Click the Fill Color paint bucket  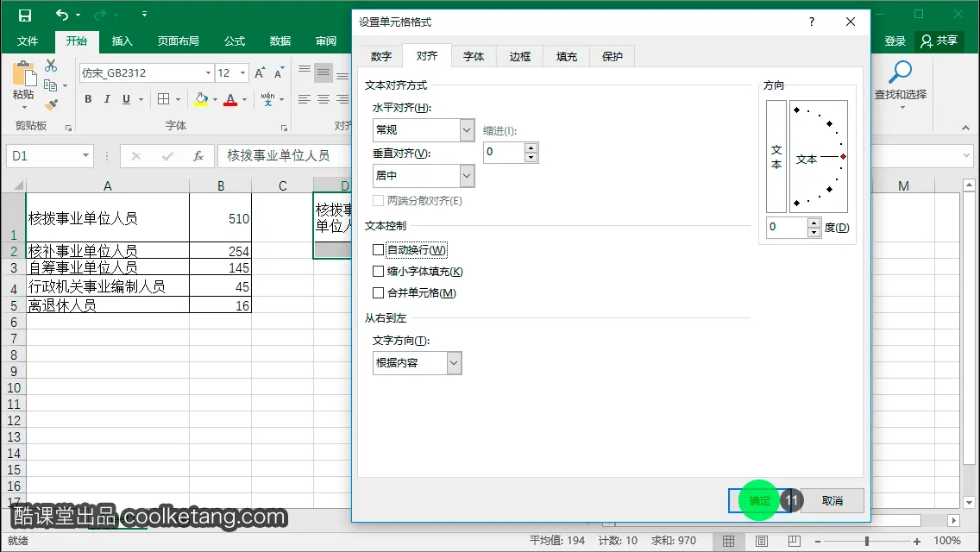click(x=201, y=99)
